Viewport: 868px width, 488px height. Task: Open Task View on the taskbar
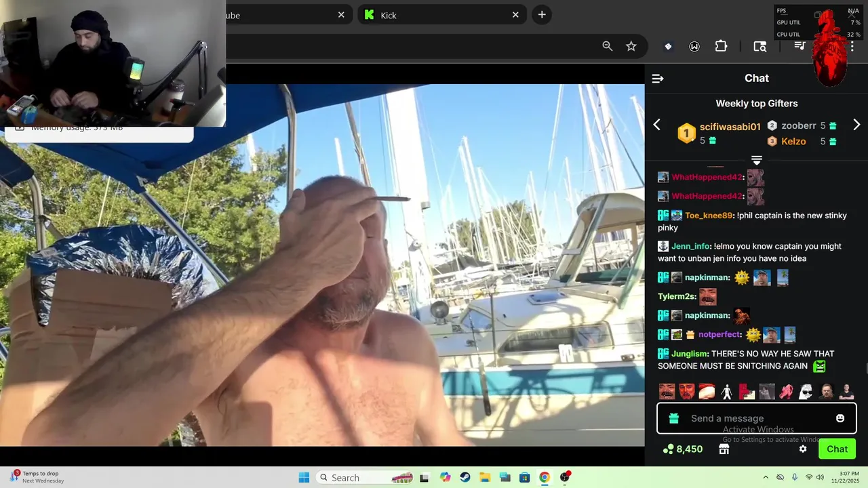point(425,477)
